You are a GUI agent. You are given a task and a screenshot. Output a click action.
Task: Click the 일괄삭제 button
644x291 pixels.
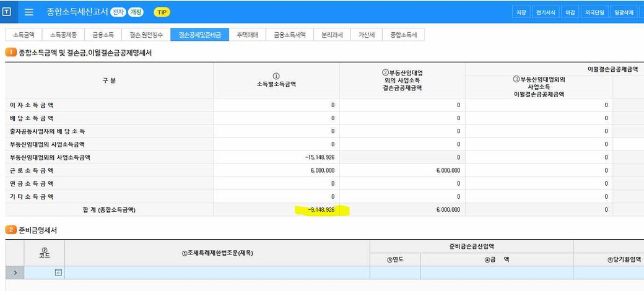tap(624, 12)
